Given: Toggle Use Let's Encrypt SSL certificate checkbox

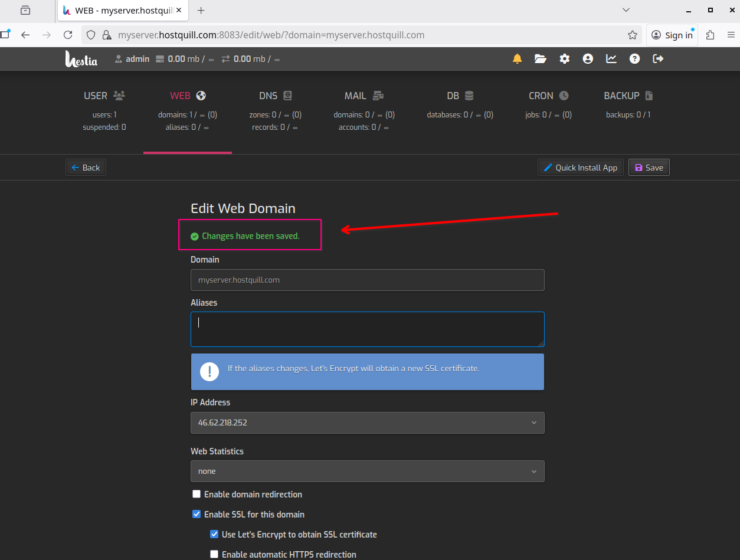Looking at the screenshot, I should point(215,535).
